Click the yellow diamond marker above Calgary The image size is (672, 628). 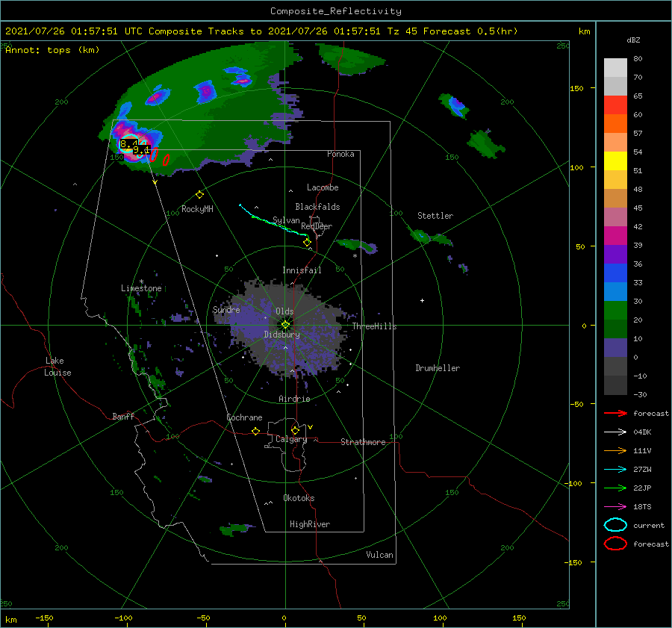295,430
